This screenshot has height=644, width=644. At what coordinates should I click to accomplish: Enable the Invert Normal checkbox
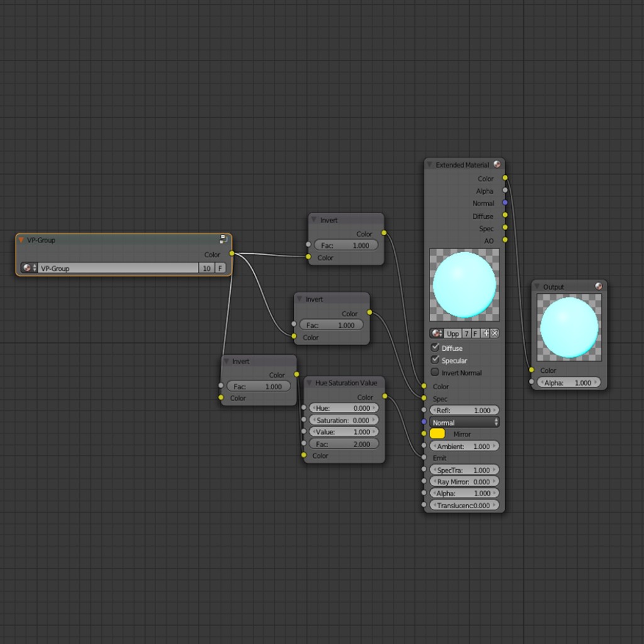[435, 372]
